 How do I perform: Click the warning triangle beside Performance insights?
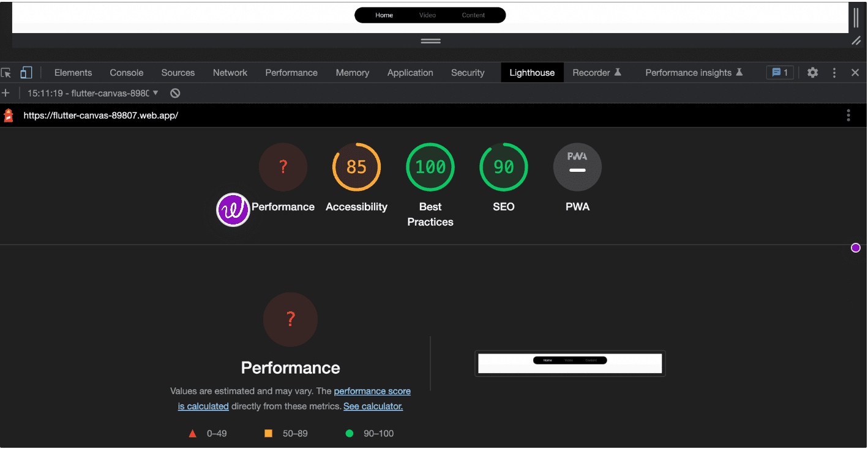click(x=740, y=72)
